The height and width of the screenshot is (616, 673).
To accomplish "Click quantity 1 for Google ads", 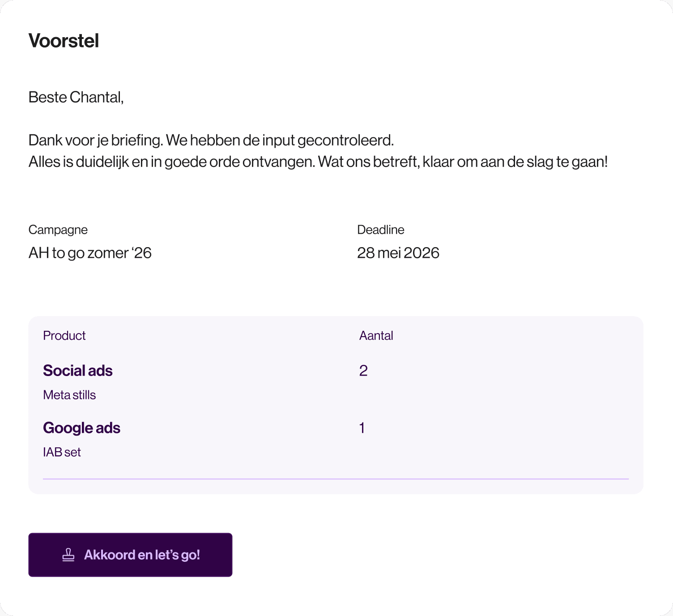I will pyautogui.click(x=362, y=428).
